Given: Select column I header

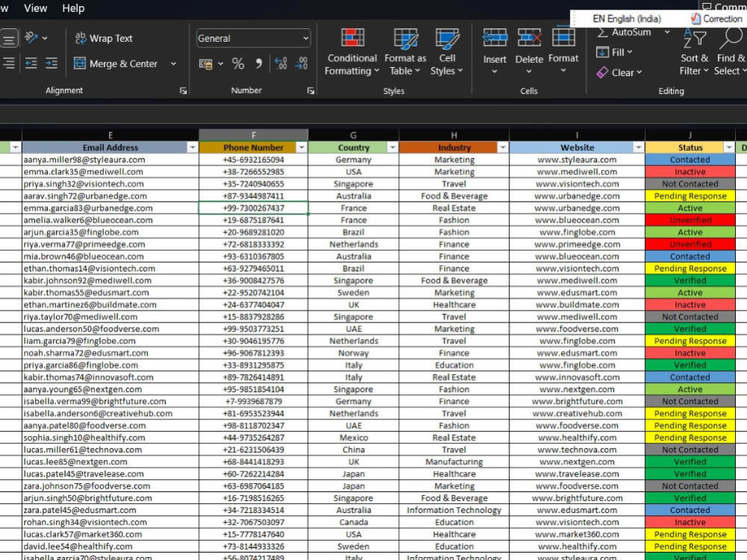Looking at the screenshot, I should tap(577, 135).
